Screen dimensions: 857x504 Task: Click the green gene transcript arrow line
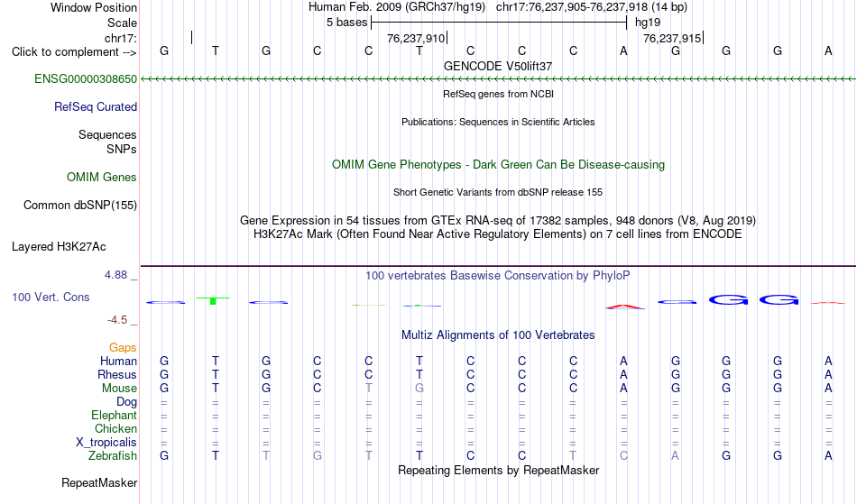pos(498,79)
